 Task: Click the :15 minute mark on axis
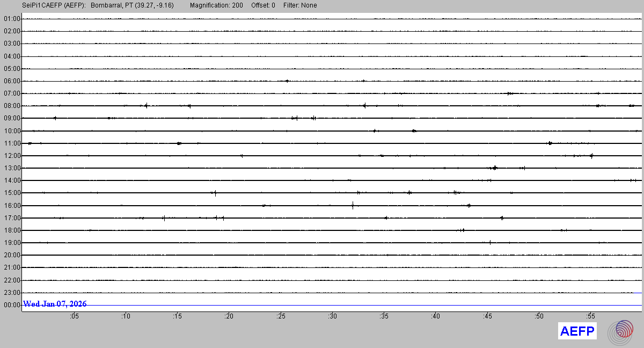coord(177,316)
